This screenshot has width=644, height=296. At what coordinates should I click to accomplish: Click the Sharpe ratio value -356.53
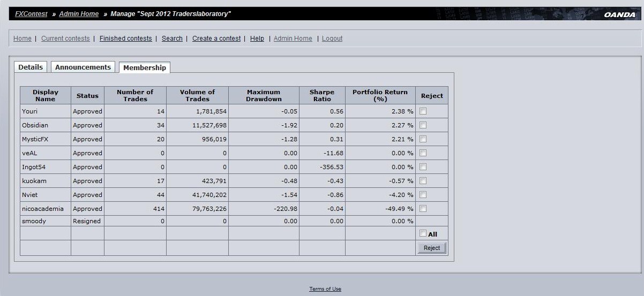[332, 167]
